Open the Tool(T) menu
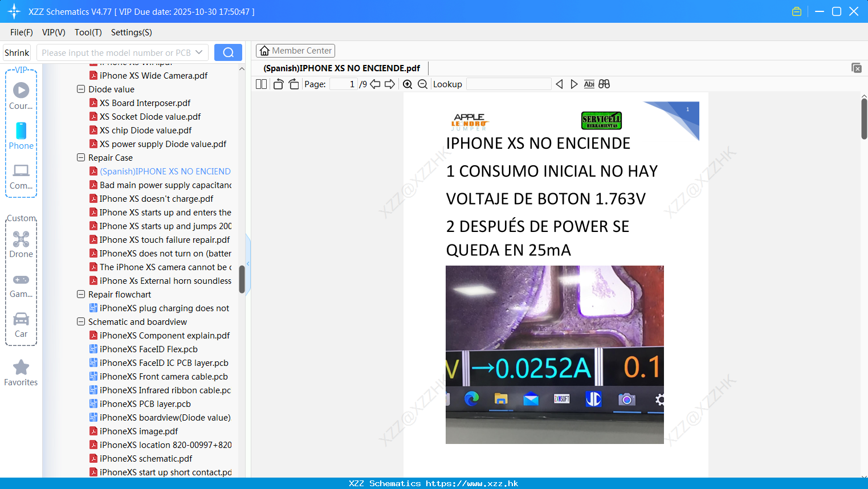This screenshot has width=868, height=489. [x=88, y=32]
